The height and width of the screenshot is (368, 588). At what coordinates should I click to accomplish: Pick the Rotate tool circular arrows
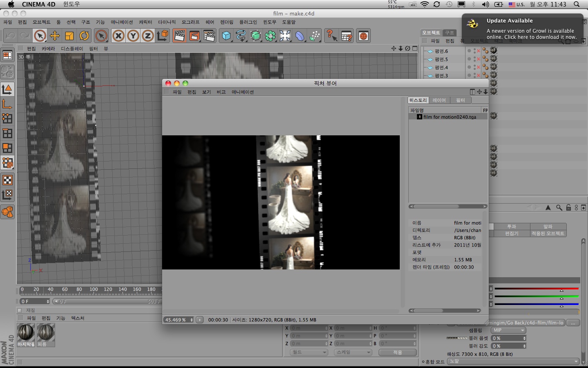84,36
